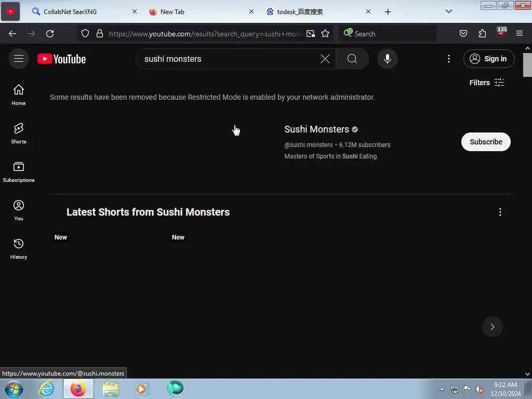Open the taskbar clock and date

[x=506, y=389]
